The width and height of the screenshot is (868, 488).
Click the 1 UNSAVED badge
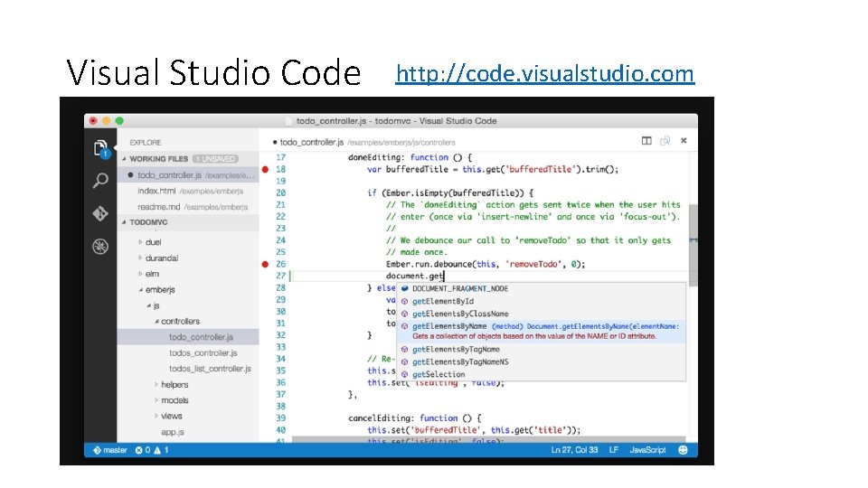point(216,159)
